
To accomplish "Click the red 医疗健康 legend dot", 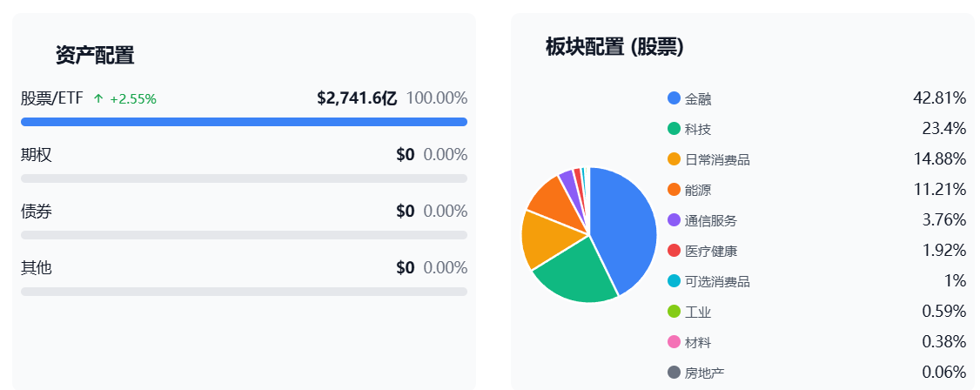I will [x=674, y=251].
